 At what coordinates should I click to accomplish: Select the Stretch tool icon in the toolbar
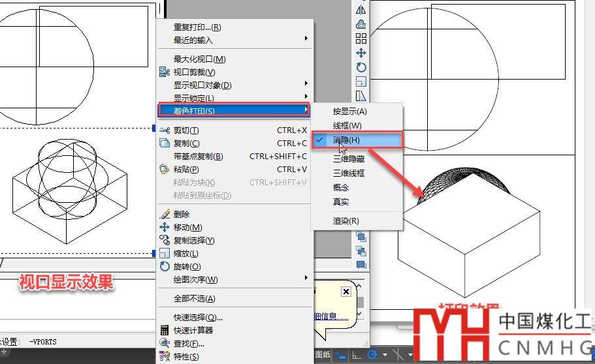click(x=361, y=95)
